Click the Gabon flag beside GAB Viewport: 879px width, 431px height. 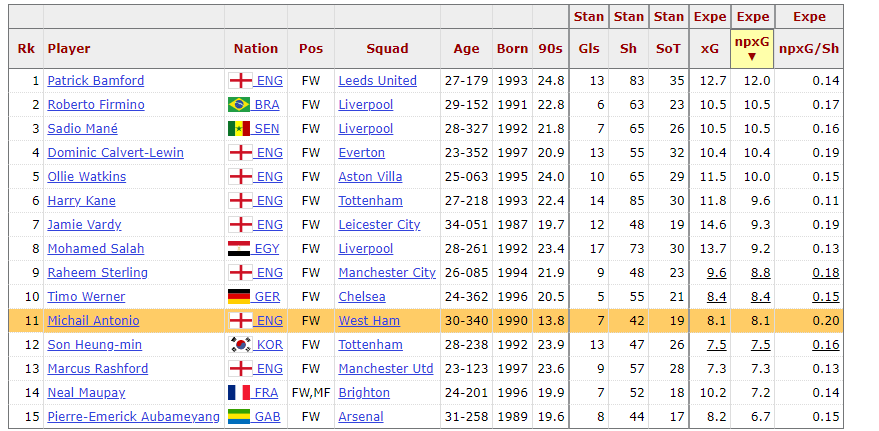239,416
